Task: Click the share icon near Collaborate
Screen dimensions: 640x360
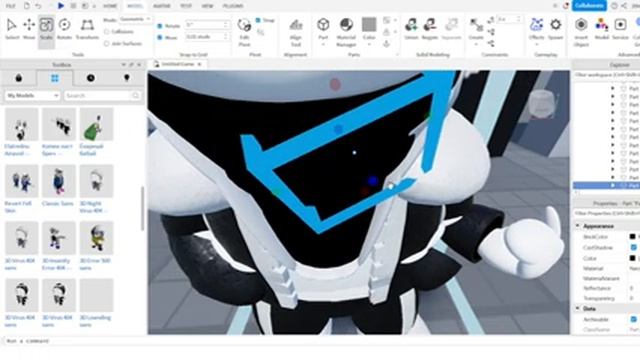Action: coord(624,6)
